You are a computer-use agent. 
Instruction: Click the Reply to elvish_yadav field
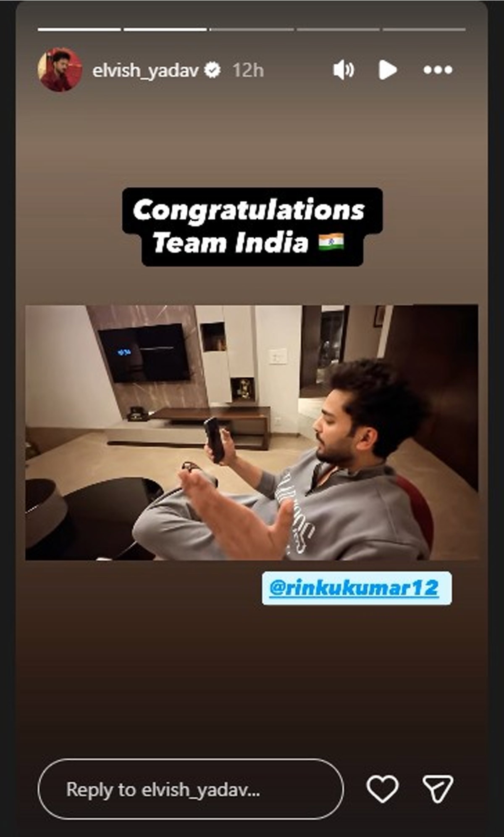pos(191,789)
